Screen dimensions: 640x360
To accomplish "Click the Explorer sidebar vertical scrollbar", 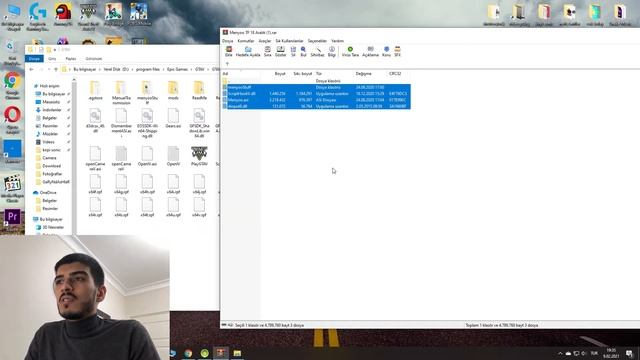I will [74, 155].
